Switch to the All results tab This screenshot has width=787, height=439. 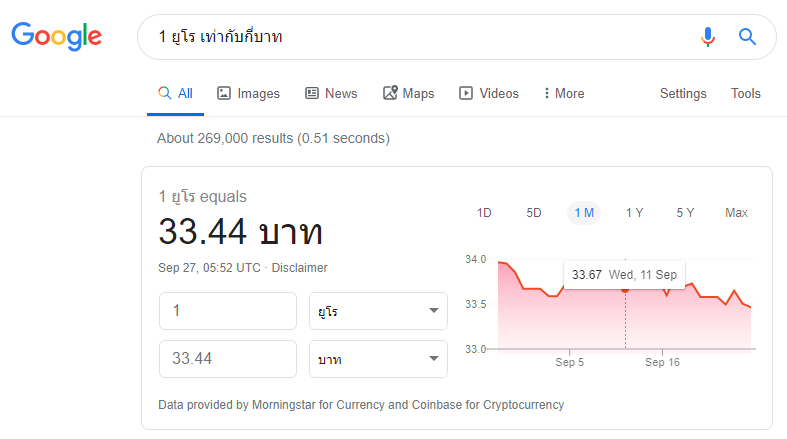(x=176, y=93)
